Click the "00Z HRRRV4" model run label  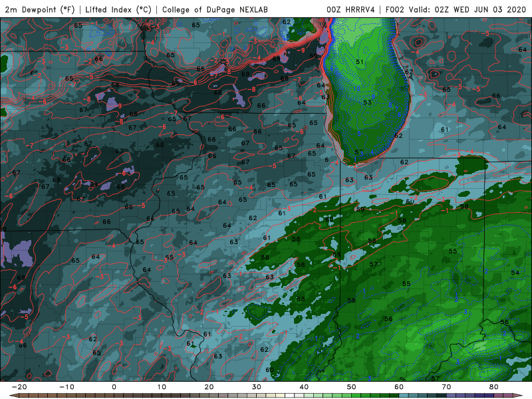click(x=350, y=10)
